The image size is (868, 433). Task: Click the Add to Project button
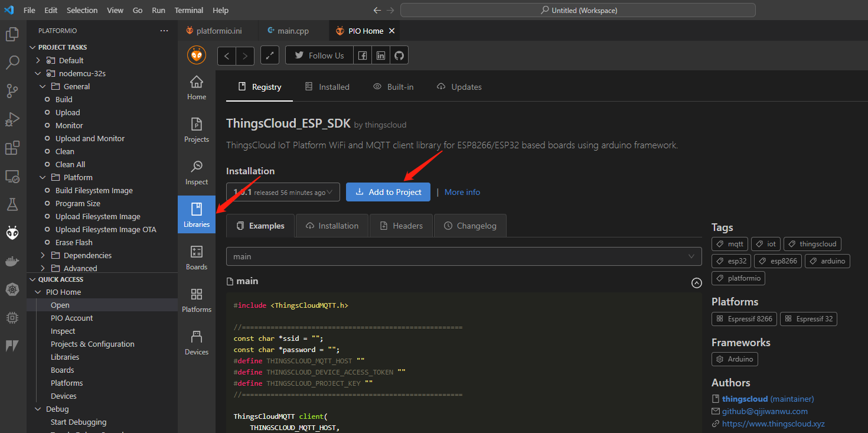[388, 192]
